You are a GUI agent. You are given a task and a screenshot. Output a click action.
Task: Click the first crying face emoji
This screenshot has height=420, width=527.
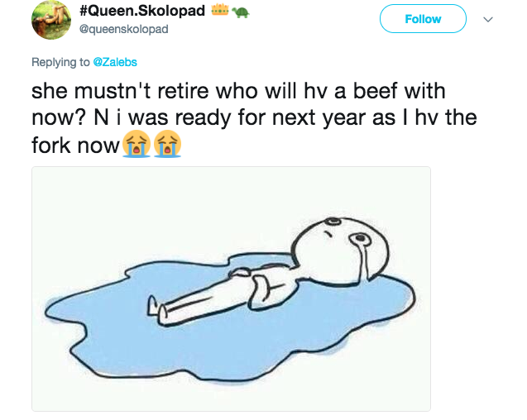(137, 144)
